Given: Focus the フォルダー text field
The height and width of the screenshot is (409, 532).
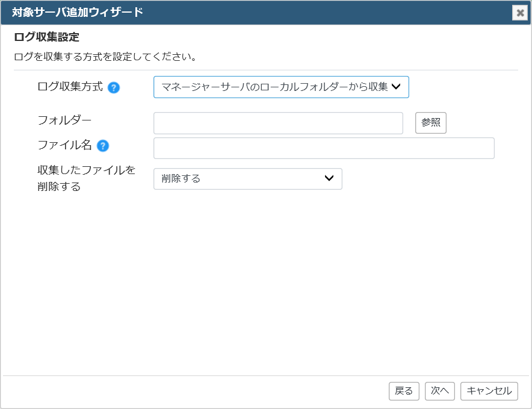Looking at the screenshot, I should [278, 123].
